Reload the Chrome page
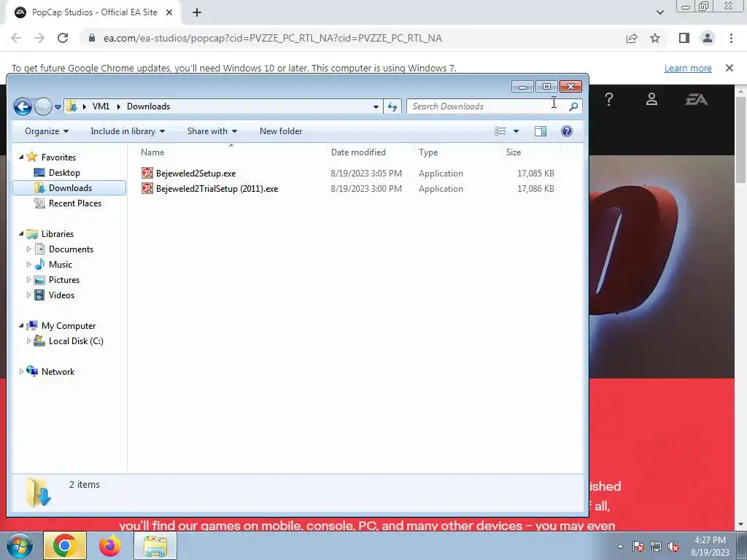747x560 pixels. click(x=63, y=38)
